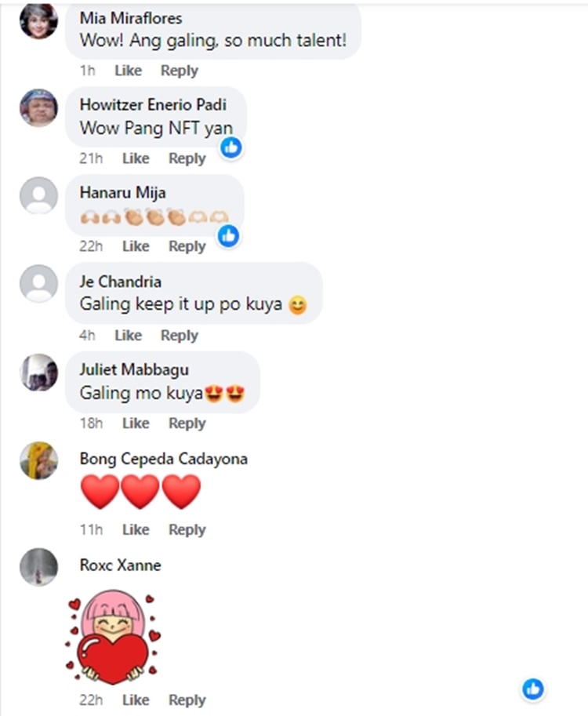
Task: Reply to Mia Miraflores' comment
Action: point(180,71)
